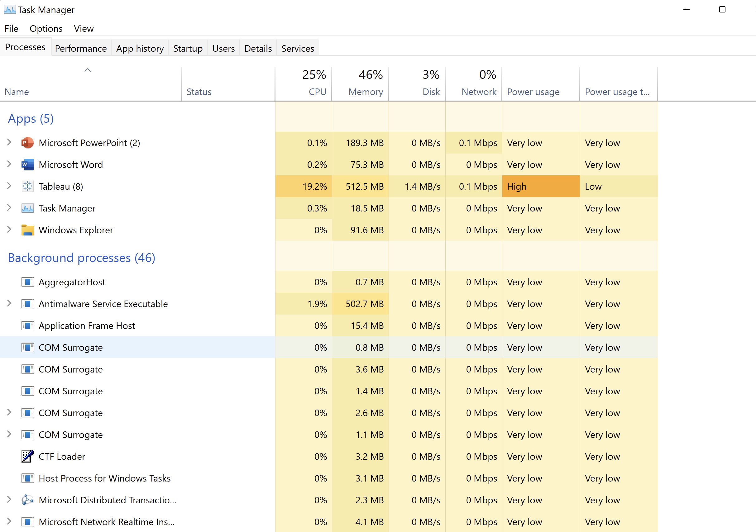
Task: Sort by the CPU column header
Action: point(317,92)
